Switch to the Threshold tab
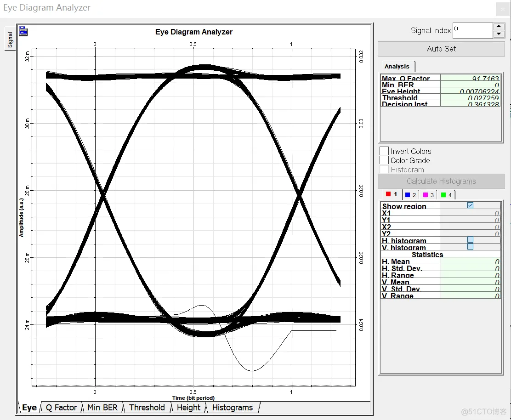 [147, 408]
